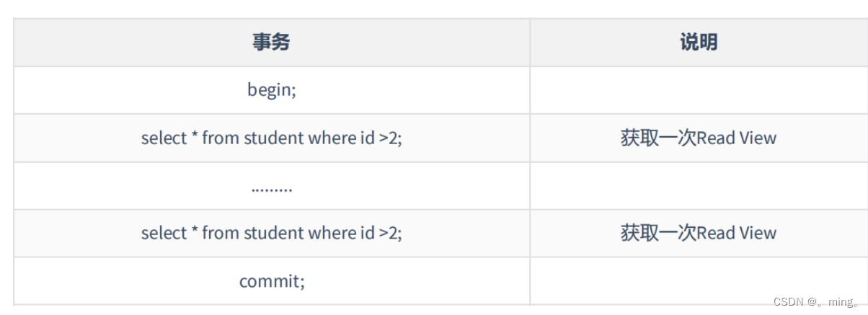
Task: Click the first "select * from student" statement
Action: (x=271, y=138)
